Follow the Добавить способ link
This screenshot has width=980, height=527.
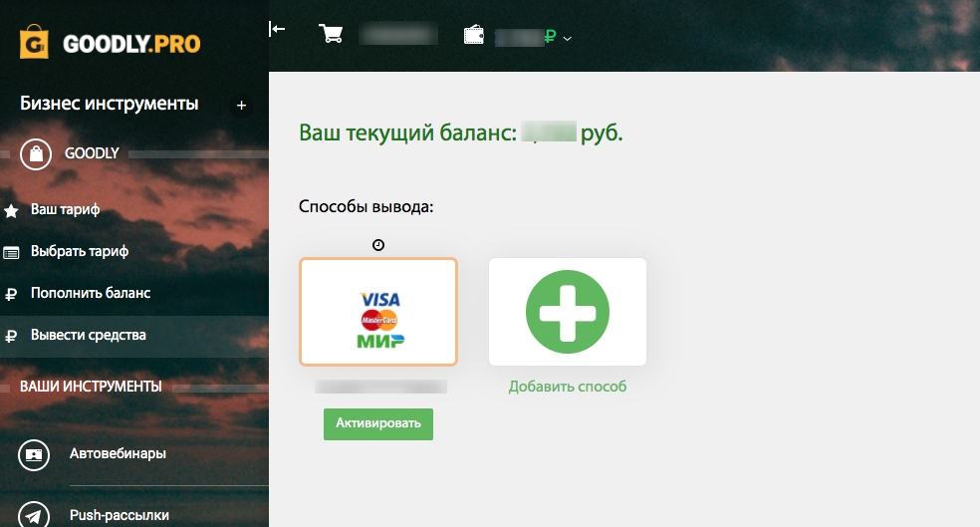pyautogui.click(x=568, y=387)
